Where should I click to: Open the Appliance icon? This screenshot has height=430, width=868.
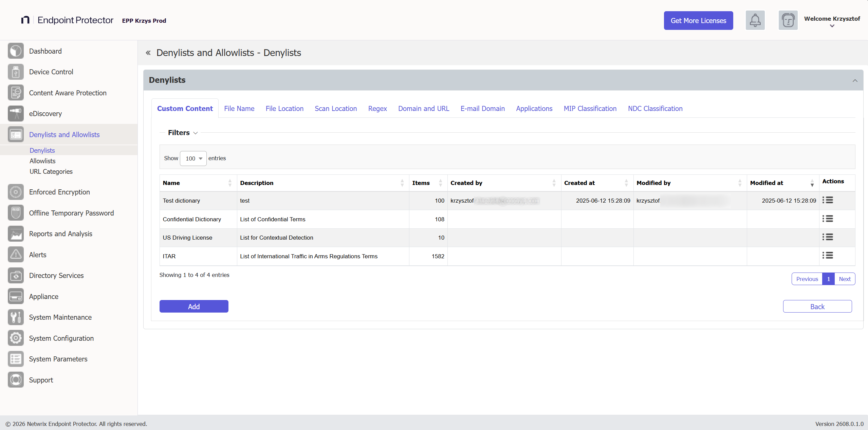point(16,297)
